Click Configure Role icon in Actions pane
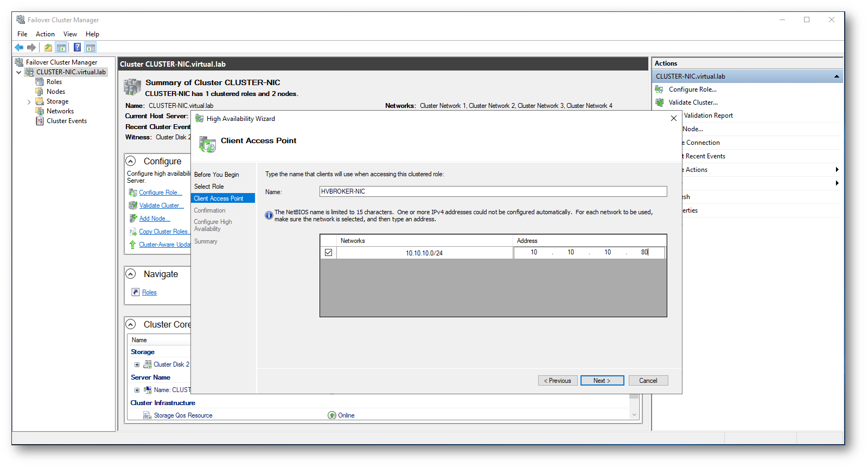 pos(660,89)
